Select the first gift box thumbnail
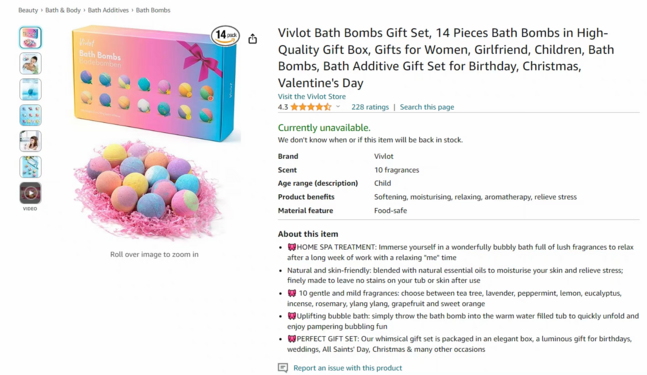This screenshot has width=647, height=375. [x=30, y=38]
